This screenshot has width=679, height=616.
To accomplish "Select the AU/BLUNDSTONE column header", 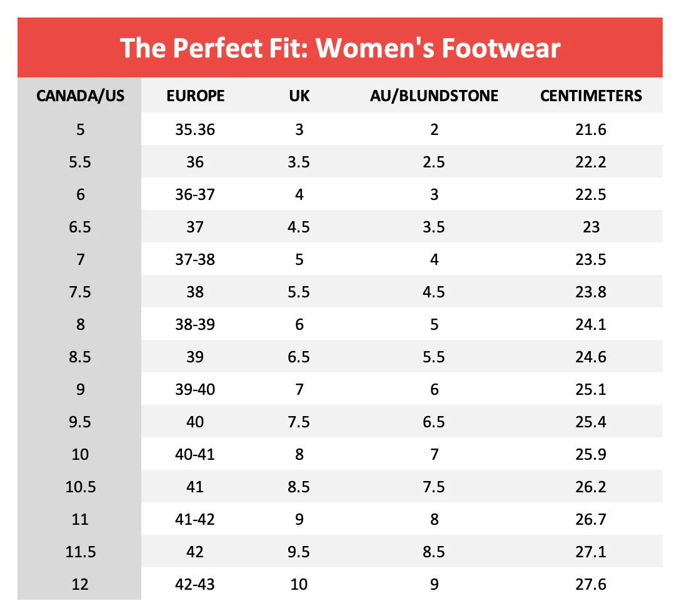I will (435, 96).
